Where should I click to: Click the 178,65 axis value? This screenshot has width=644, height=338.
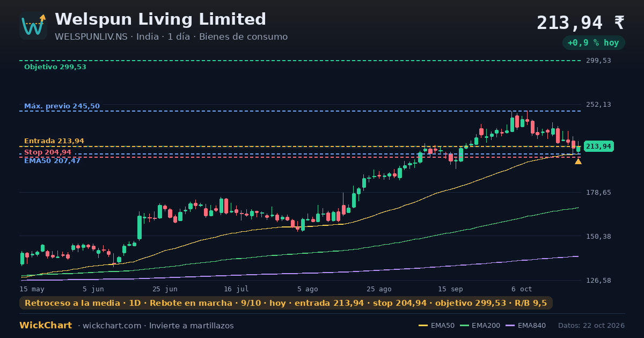tap(599, 192)
